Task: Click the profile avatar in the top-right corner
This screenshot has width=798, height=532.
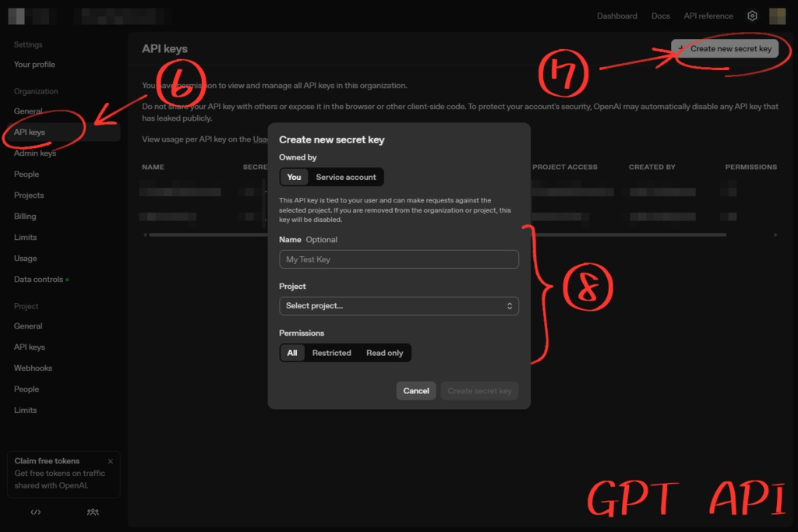Action: 777,16
